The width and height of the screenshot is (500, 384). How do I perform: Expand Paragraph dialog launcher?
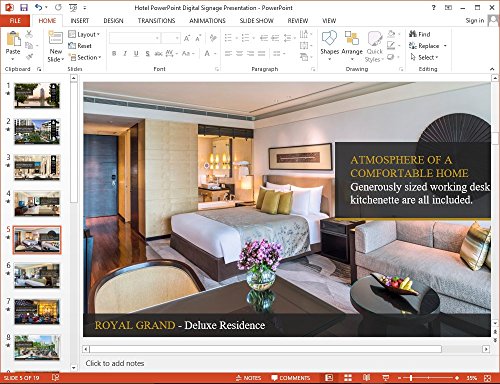click(313, 69)
